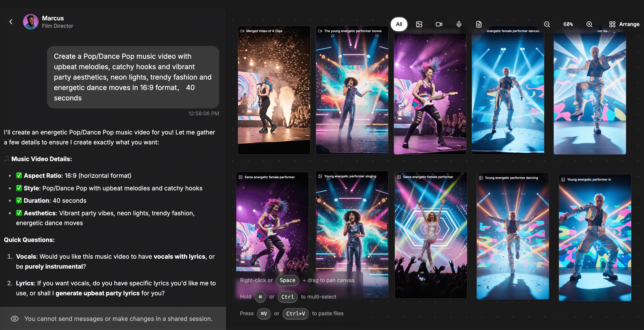
Task: Click image icon on 'Young energetic performer in'
Action: (563, 180)
